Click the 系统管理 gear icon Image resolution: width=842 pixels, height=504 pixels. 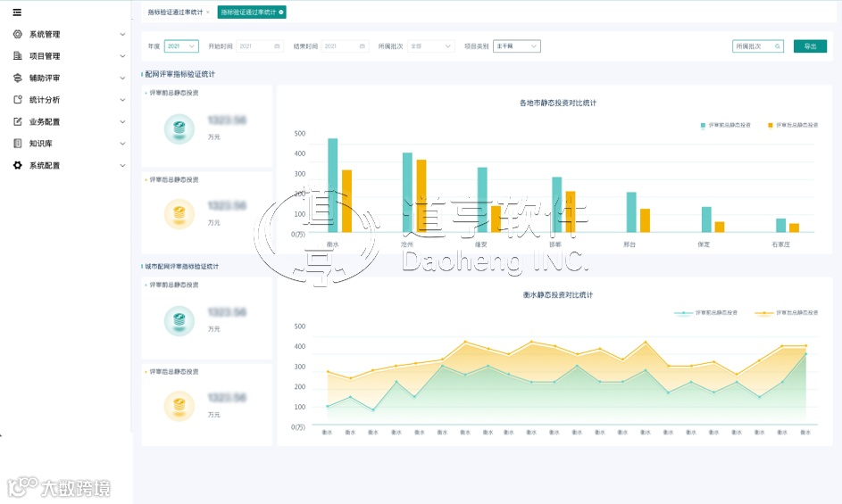(18, 35)
